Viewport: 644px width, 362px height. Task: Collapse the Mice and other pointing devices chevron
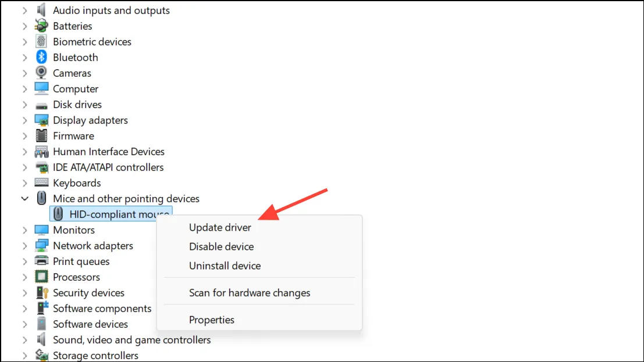pyautogui.click(x=24, y=199)
